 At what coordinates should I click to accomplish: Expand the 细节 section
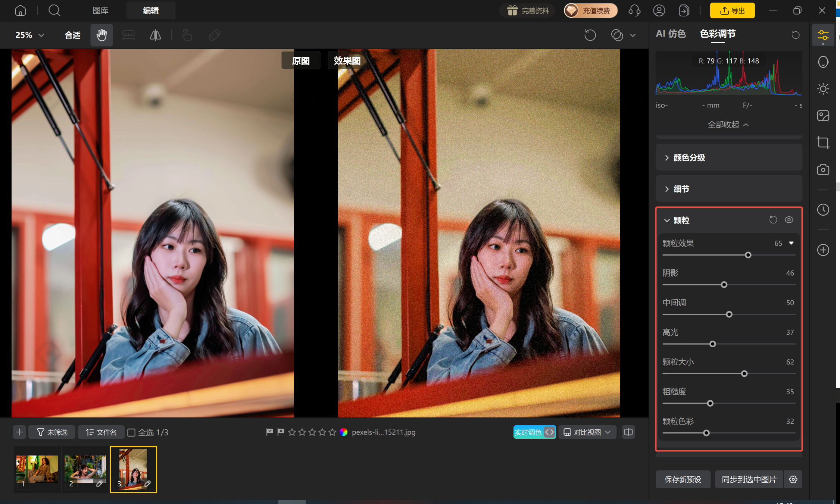(729, 189)
